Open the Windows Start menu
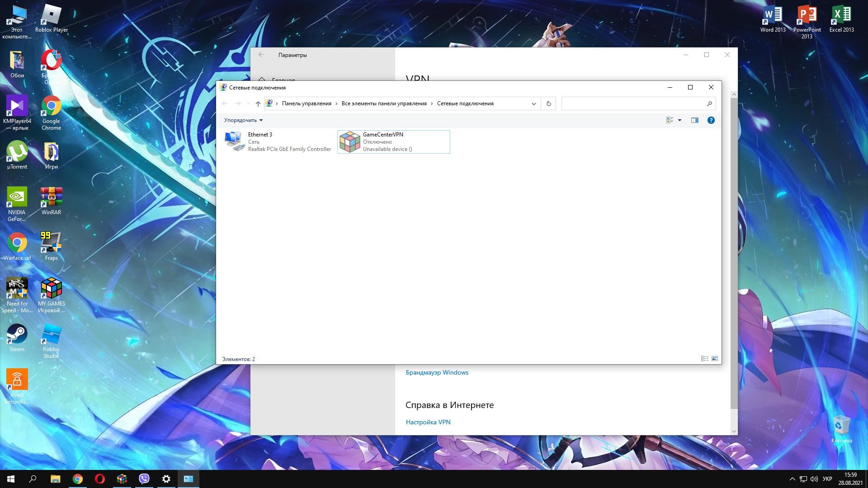The height and width of the screenshot is (488, 868). click(x=11, y=479)
